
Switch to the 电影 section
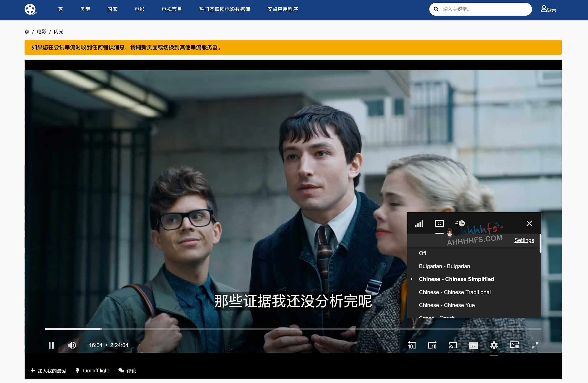tap(140, 9)
